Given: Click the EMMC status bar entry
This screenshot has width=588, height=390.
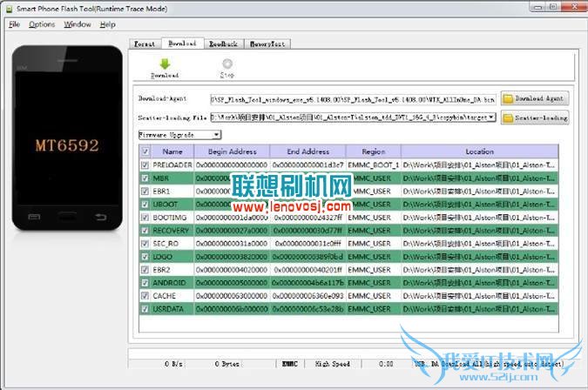Looking at the screenshot, I should click(x=290, y=364).
